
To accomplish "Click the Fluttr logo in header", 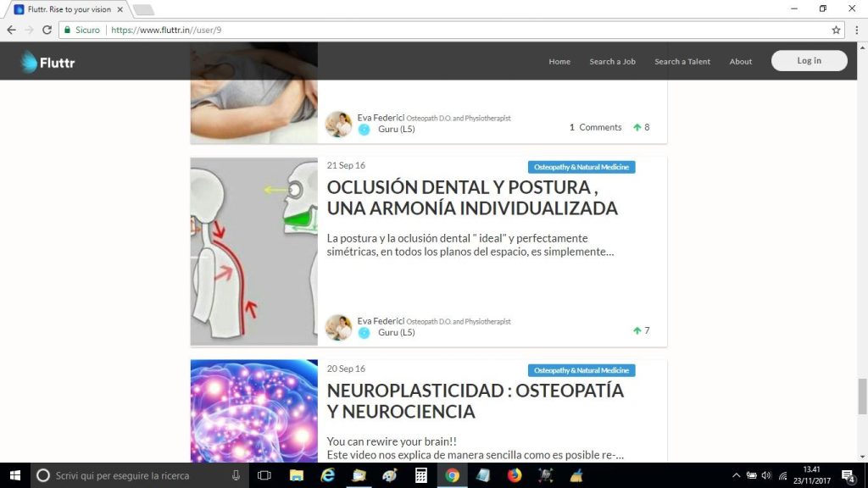I will click(x=48, y=61).
